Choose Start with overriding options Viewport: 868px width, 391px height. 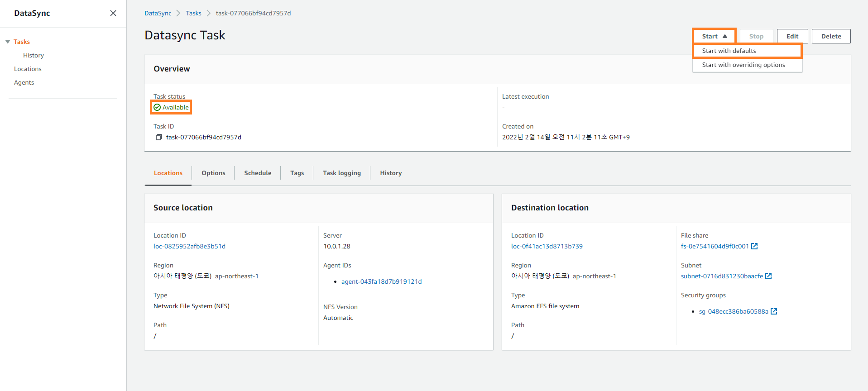pyautogui.click(x=748, y=65)
